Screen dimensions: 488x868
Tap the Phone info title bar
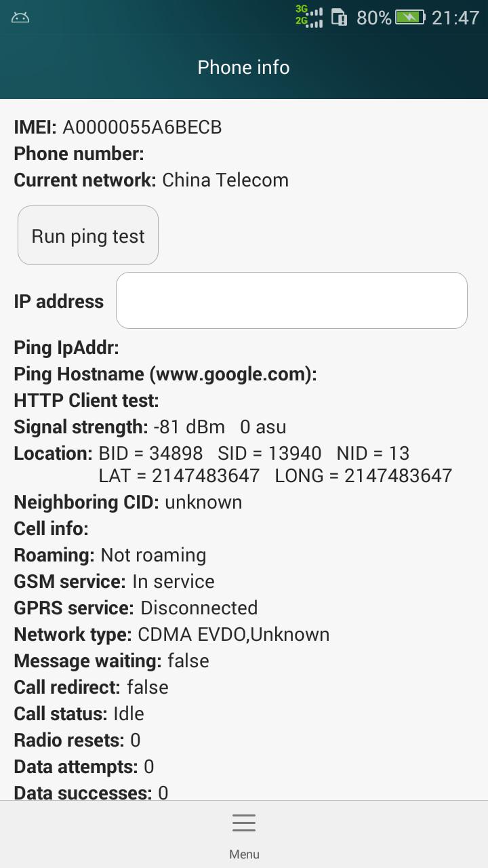click(x=244, y=67)
